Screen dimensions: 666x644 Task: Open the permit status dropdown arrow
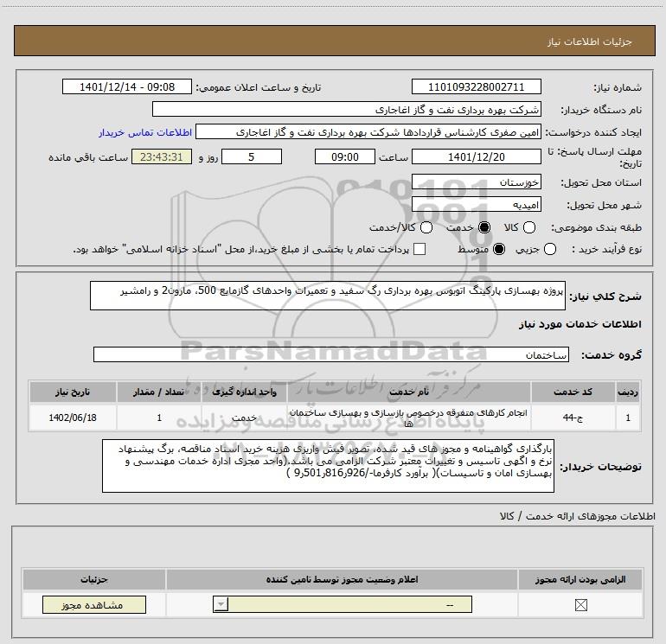pyautogui.click(x=221, y=604)
